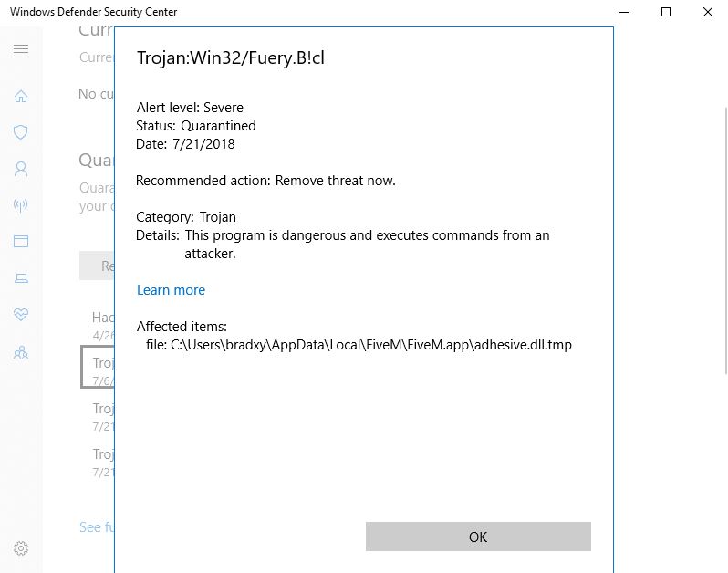Click the Alert level: Severe text
Image resolution: width=728 pixels, height=573 pixels.
(x=190, y=108)
